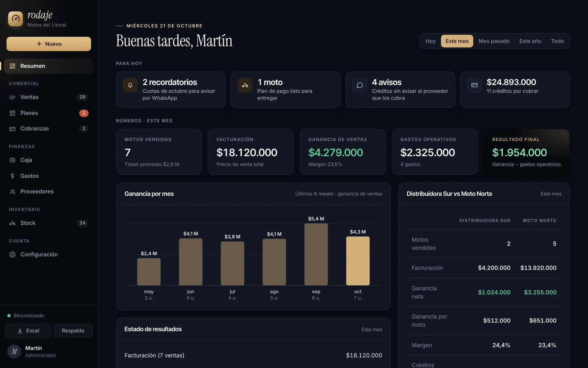Show all data with Todo tab
Screen dimensions: 588x368
tap(557, 41)
